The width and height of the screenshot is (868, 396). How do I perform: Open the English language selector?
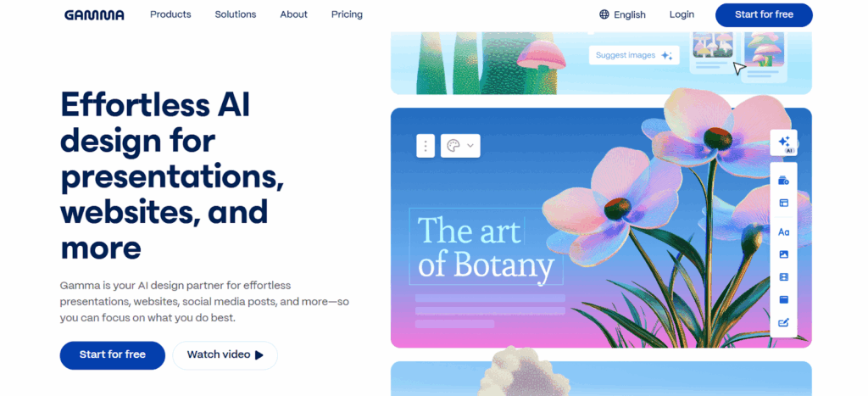(629, 14)
